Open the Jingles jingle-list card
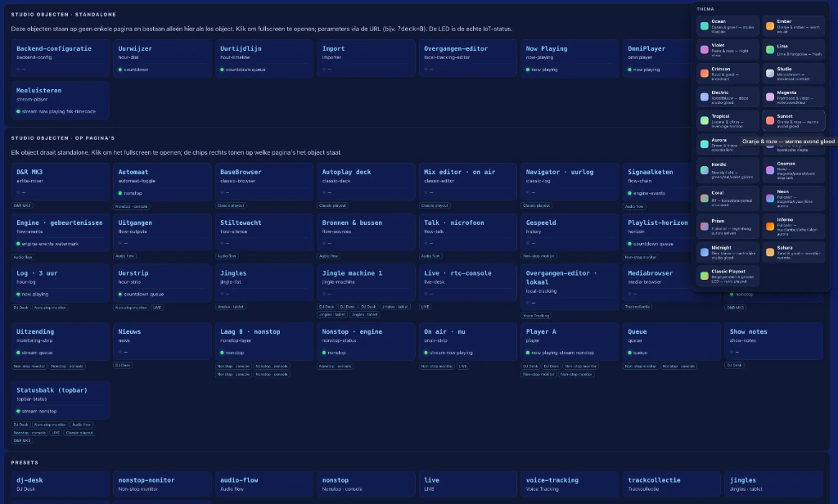Screen dimensions: 838x504 [264, 283]
